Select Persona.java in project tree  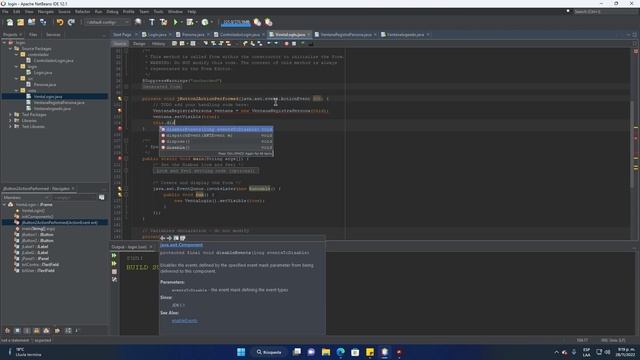(44, 84)
